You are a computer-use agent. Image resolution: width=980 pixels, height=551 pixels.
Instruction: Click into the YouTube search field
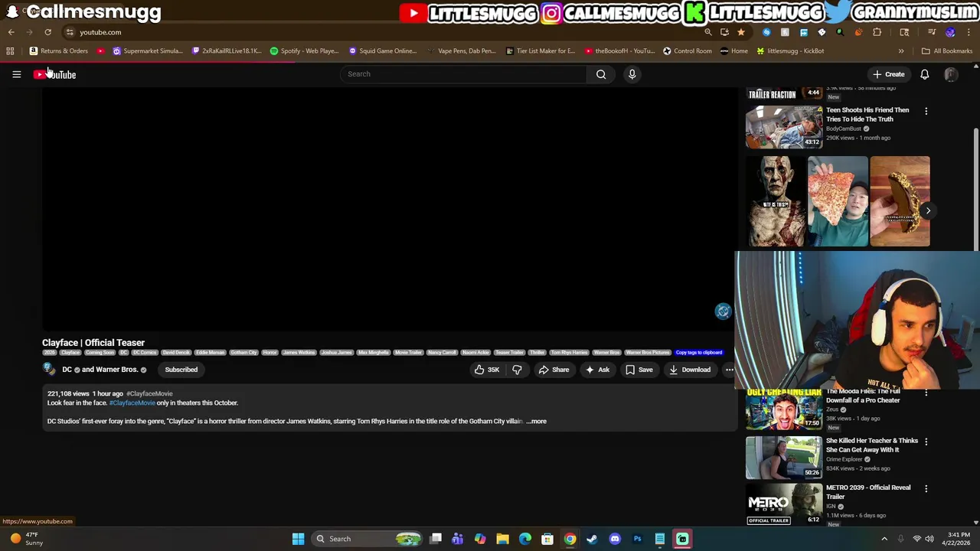point(464,74)
